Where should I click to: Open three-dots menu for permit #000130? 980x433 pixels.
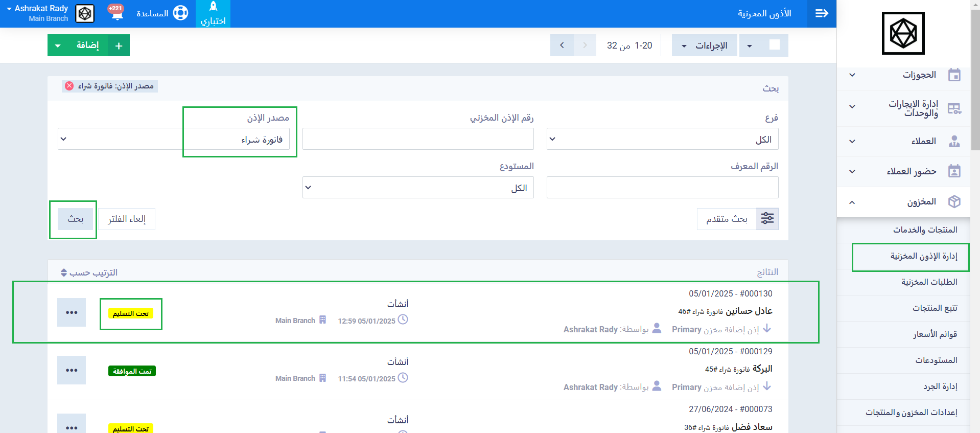pos(72,312)
